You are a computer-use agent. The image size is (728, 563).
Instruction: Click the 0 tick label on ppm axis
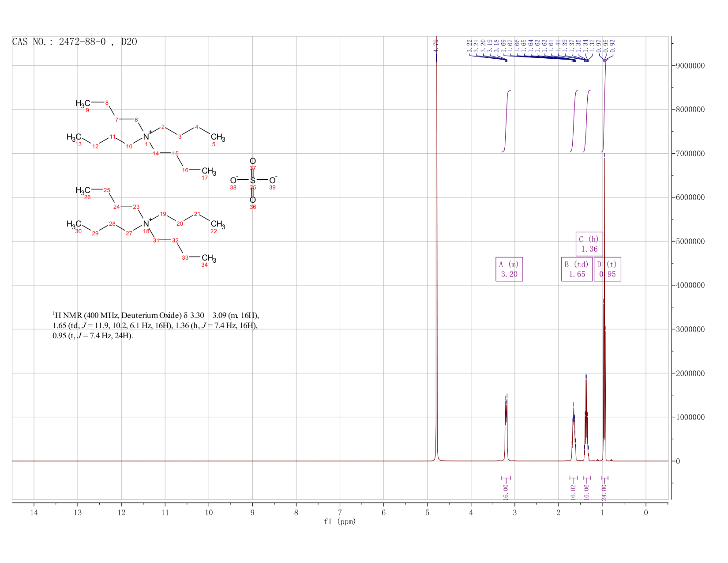coord(646,513)
